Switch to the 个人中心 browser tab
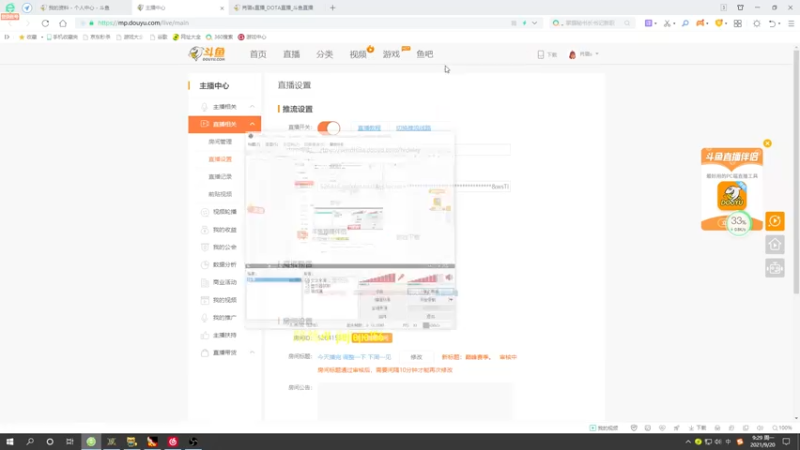Viewport: 800px width, 450px height. coord(77,8)
